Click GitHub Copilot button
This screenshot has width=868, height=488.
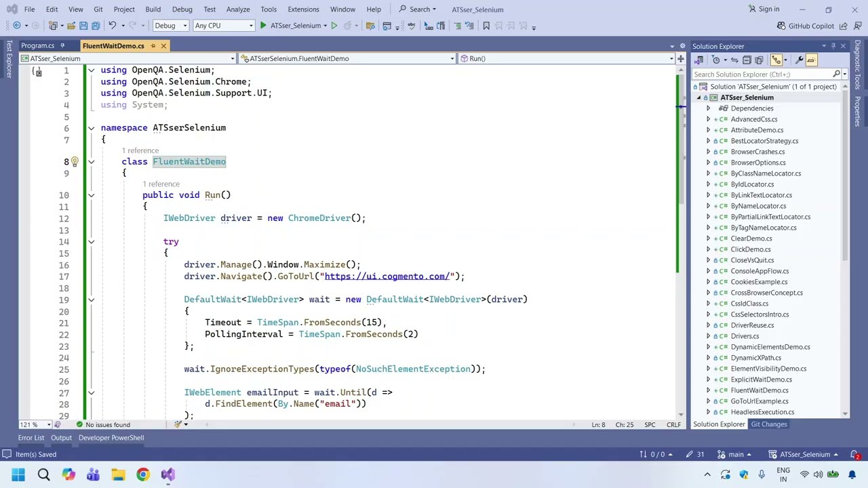(x=806, y=26)
